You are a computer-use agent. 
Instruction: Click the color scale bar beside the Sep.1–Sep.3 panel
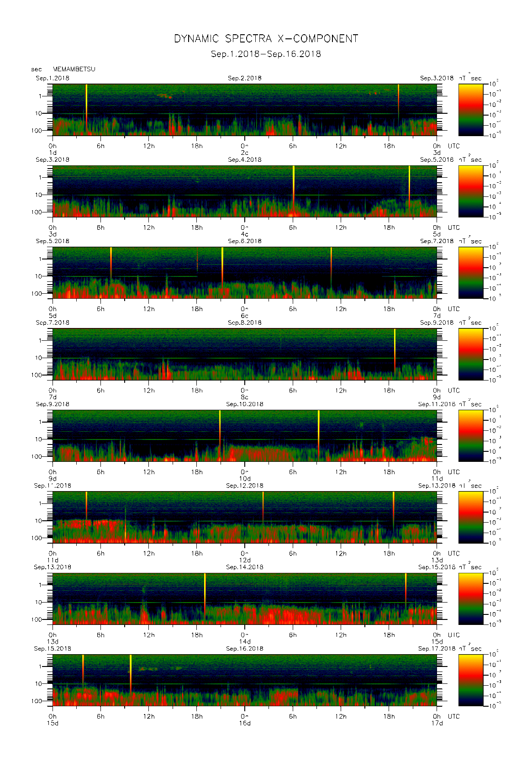pos(471,110)
